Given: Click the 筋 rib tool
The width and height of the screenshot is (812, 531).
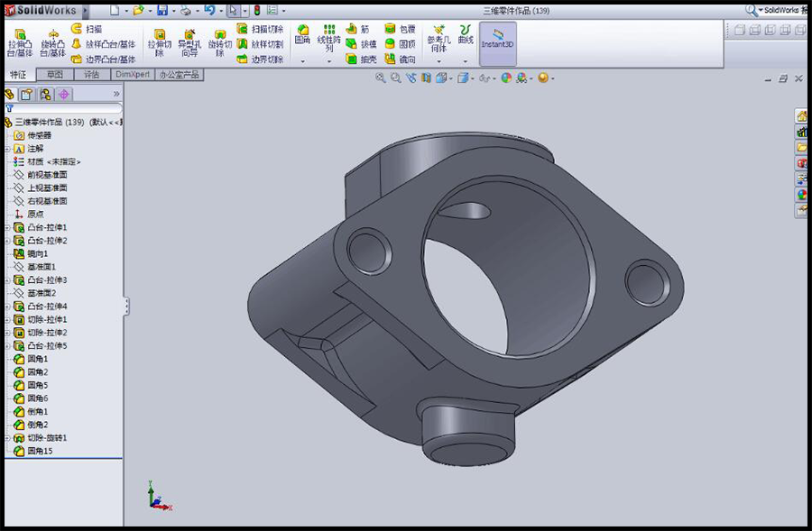Looking at the screenshot, I should tap(359, 29).
